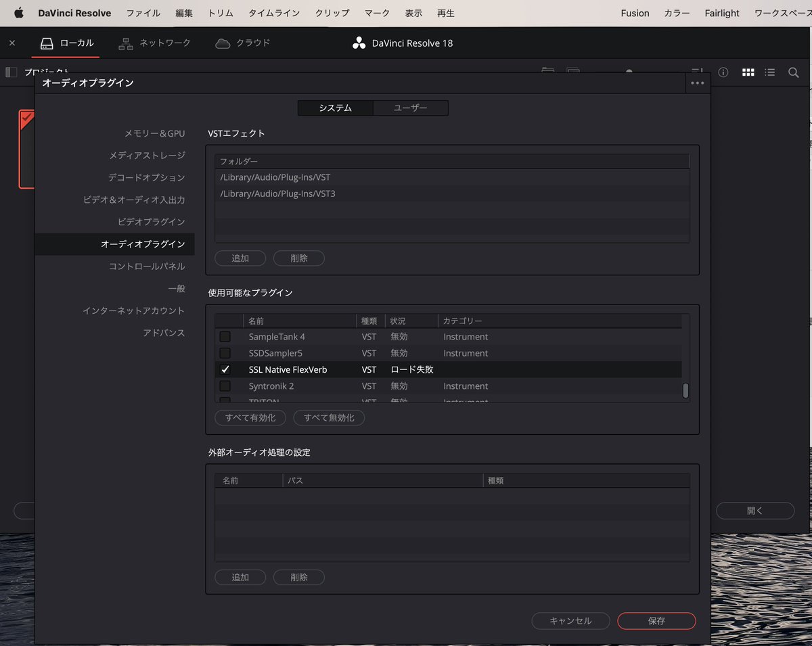This screenshot has width=812, height=646.
Task: Select /Library/Audio/Plug-Ins/VST folder row
Action: [x=452, y=177]
